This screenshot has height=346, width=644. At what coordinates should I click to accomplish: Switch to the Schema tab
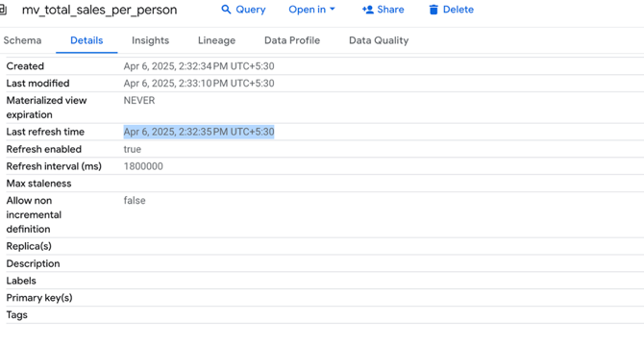(22, 40)
